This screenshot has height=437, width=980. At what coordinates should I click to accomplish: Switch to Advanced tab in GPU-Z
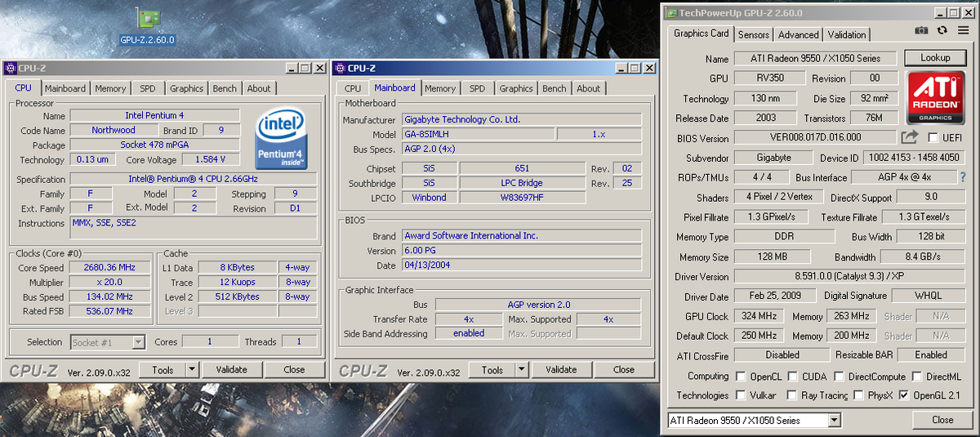pyautogui.click(x=798, y=34)
